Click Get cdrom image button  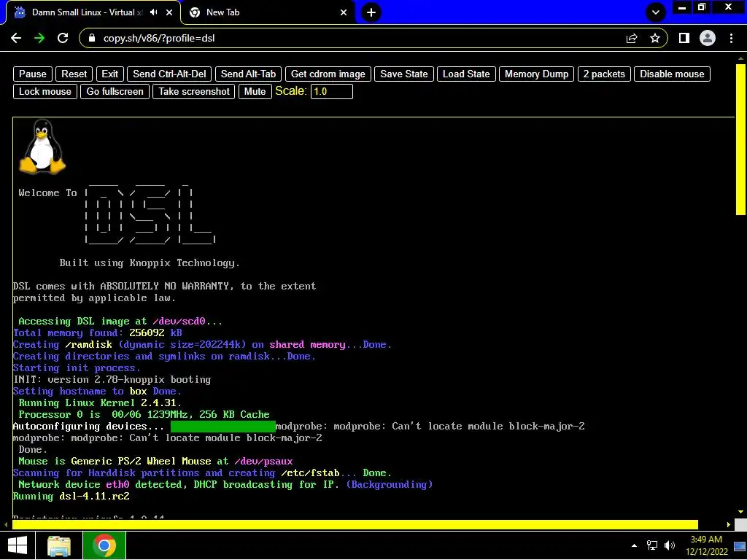(x=328, y=74)
